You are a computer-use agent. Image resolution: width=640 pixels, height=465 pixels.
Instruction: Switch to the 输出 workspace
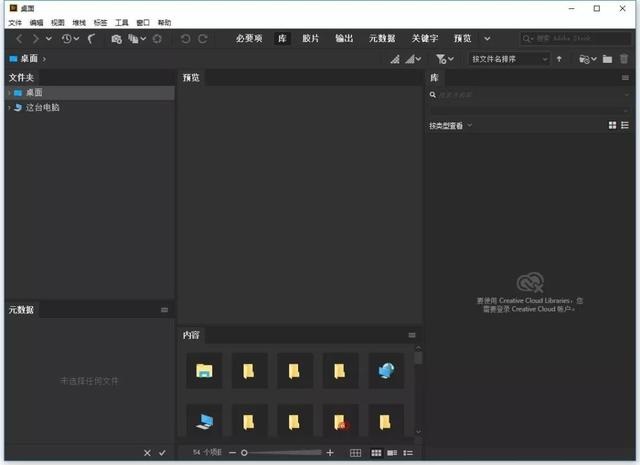tap(344, 39)
